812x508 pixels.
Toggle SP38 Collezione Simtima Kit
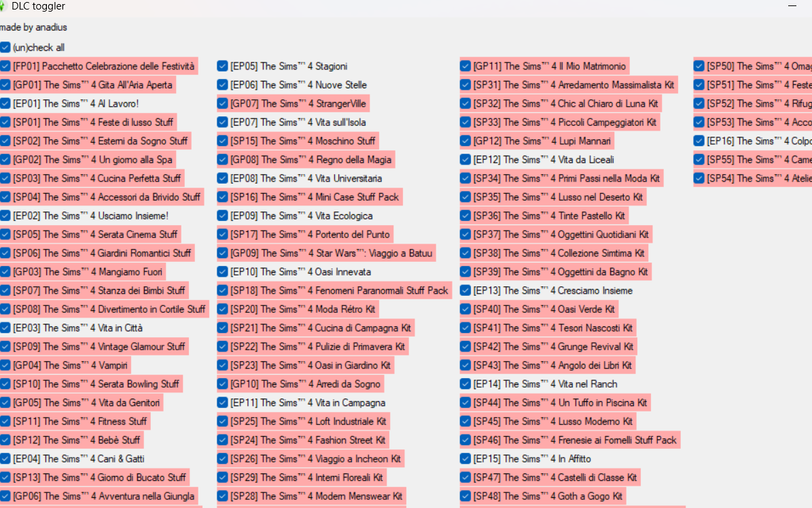pos(465,252)
